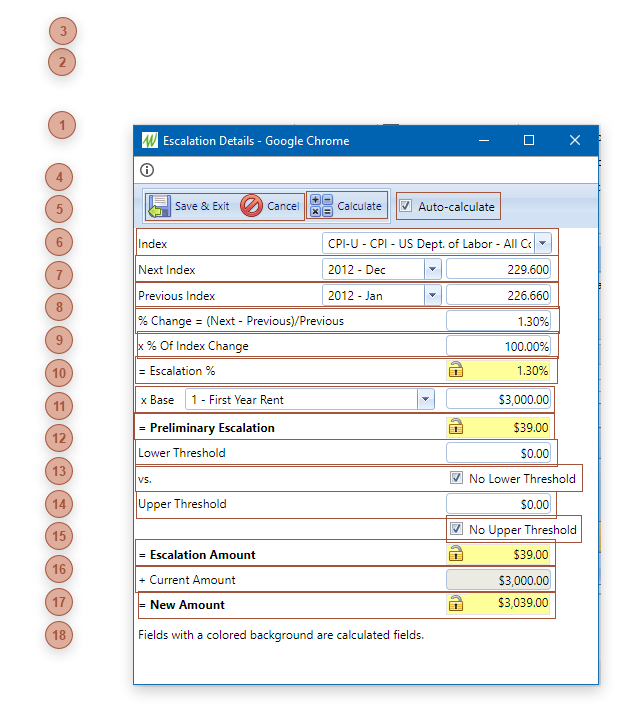Image resolution: width=620 pixels, height=710 pixels.
Task: Click the lock icon beside New Amount
Action: (x=456, y=603)
